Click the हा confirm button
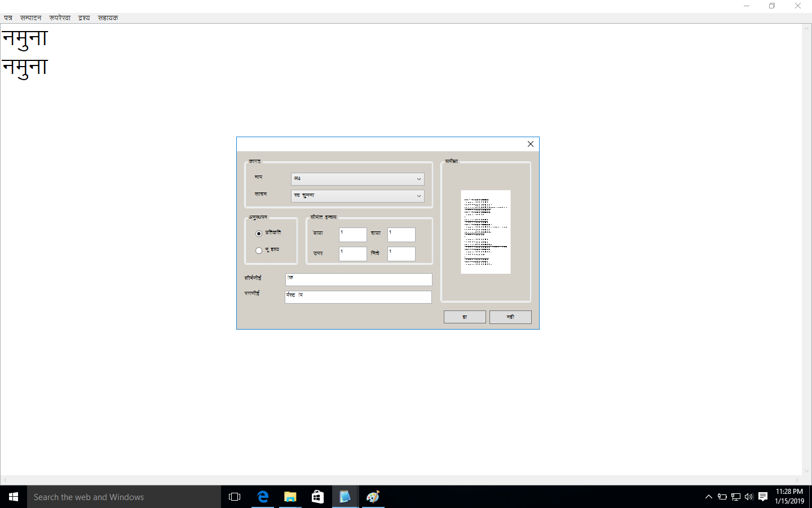The image size is (812, 508). pyautogui.click(x=465, y=317)
